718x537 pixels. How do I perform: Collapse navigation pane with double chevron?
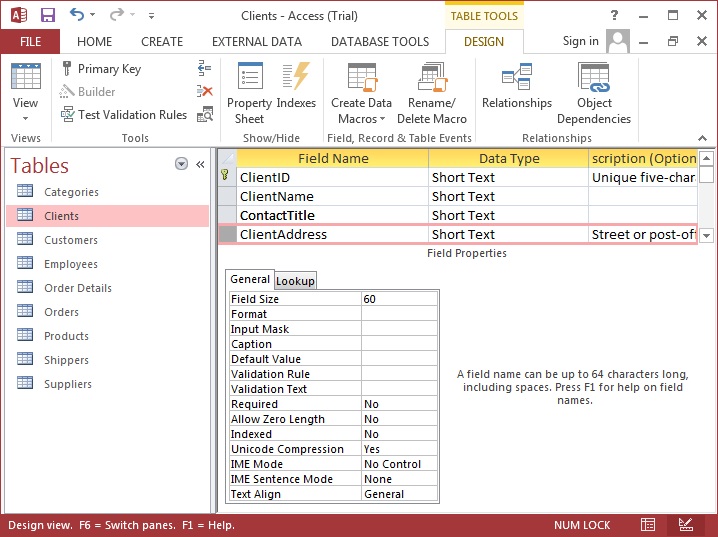tap(200, 164)
